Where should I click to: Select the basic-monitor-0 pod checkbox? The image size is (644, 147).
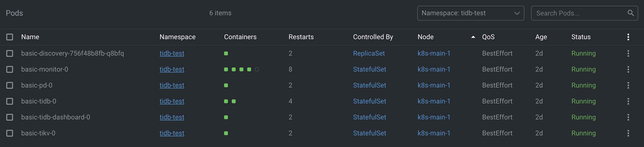tap(10, 69)
